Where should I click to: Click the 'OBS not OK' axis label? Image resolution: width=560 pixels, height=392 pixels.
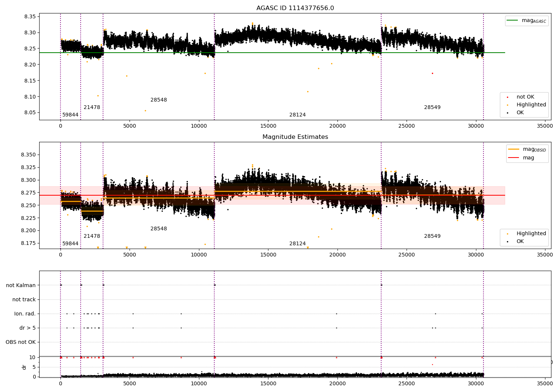(x=21, y=342)
